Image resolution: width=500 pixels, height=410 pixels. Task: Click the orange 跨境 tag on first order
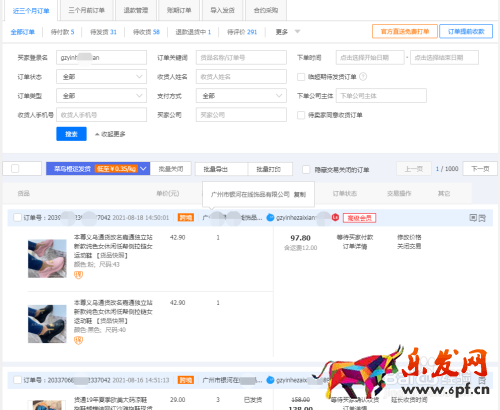186,218
